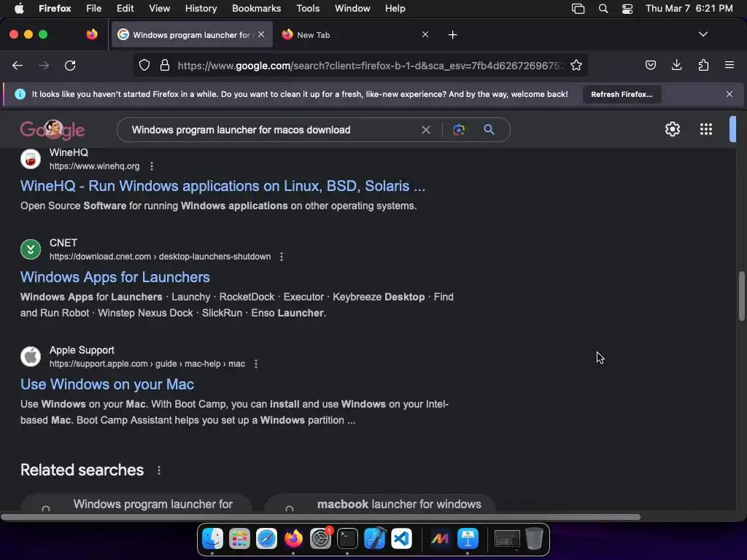
Task: Bookmark this page with the star
Action: click(576, 65)
